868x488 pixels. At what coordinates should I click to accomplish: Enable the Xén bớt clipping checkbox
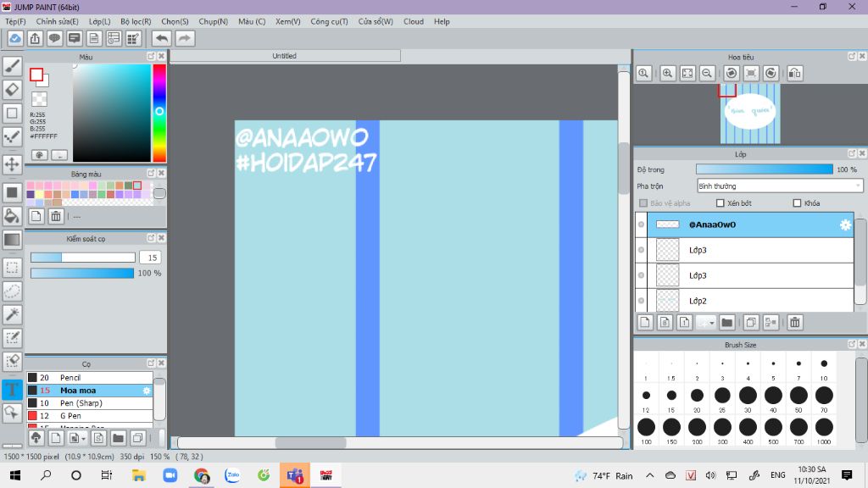point(721,203)
